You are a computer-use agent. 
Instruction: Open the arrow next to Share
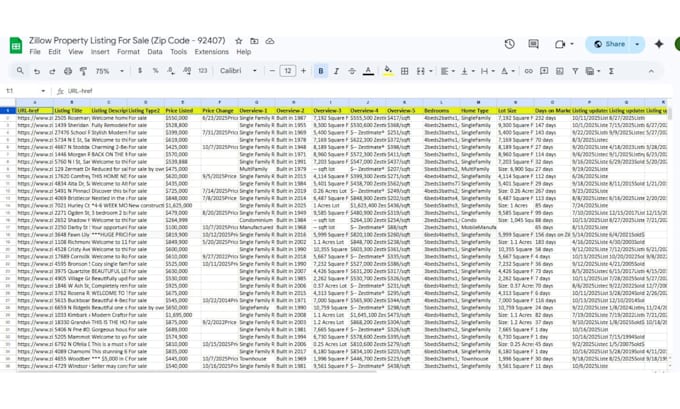[637, 44]
